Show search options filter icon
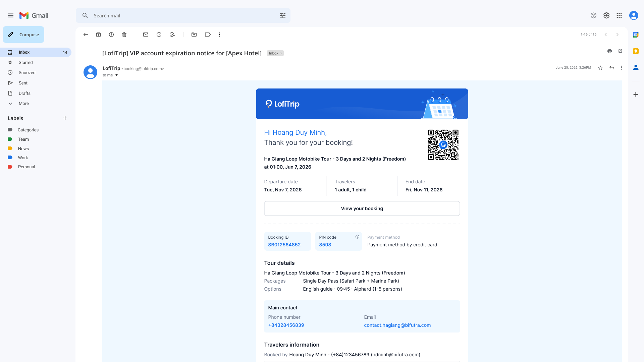 tap(283, 15)
